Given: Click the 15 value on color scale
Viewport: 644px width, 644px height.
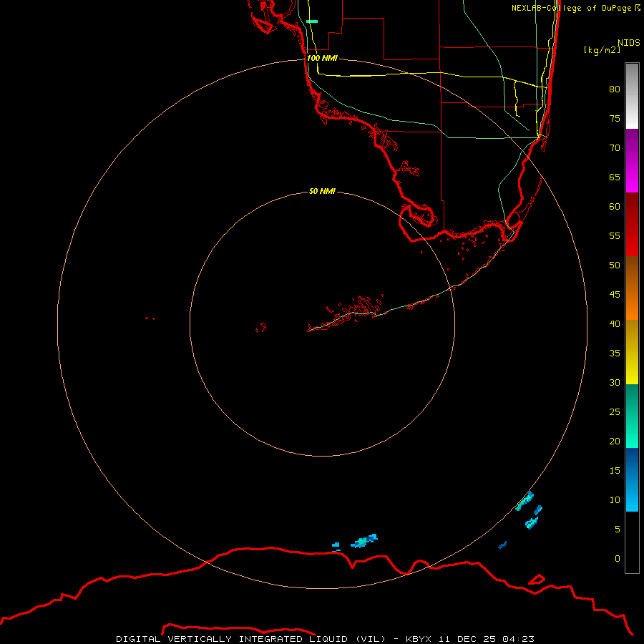Looking at the screenshot, I should 615,471.
